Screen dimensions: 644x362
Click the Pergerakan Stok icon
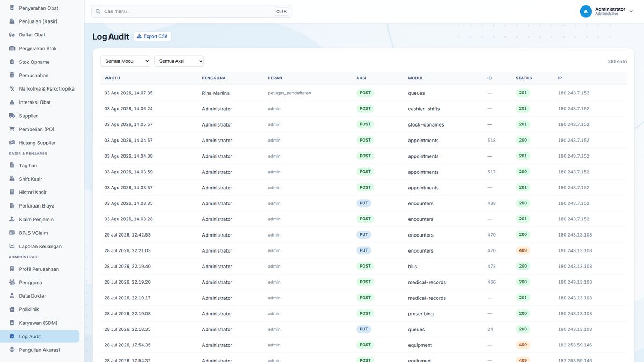pos(12,48)
